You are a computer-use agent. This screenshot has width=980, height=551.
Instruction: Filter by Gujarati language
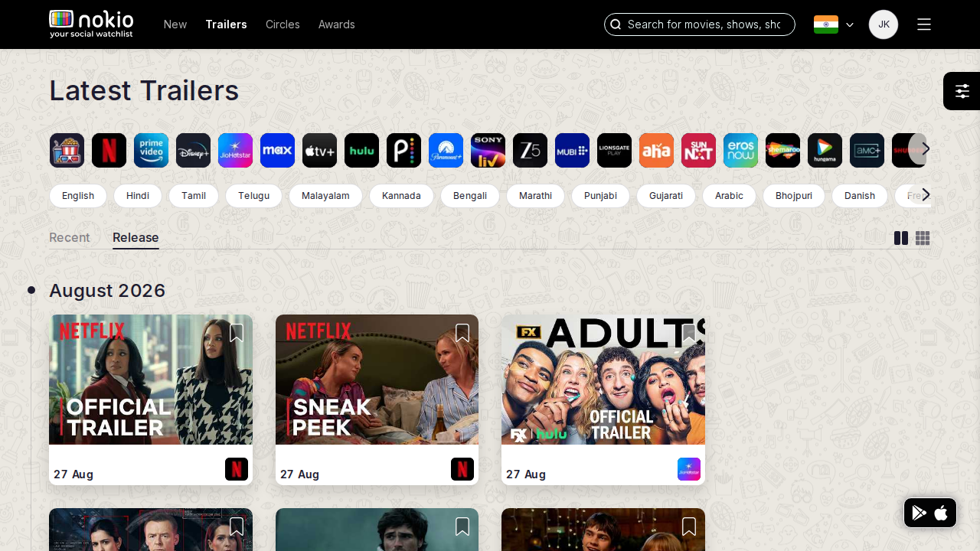tap(666, 196)
